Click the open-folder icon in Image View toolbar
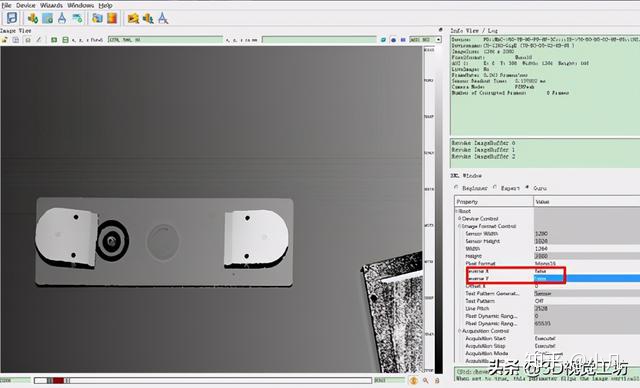 (x=5, y=40)
